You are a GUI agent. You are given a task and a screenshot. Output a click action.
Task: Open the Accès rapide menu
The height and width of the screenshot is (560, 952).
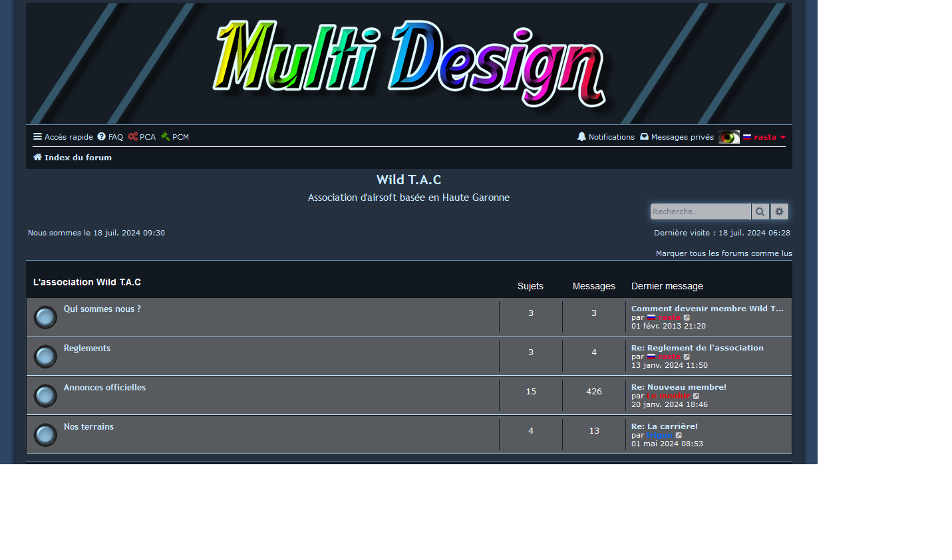click(63, 137)
